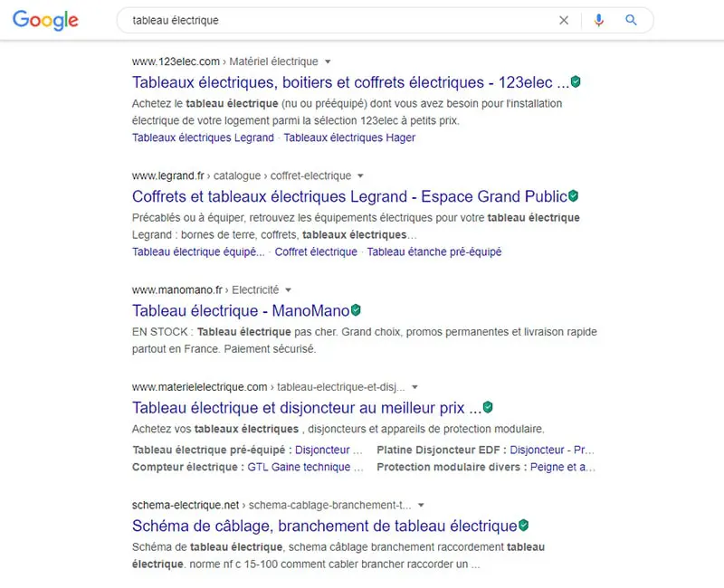Open dropdown arrow beside www.123elec.com URL
This screenshot has height=588, width=724.
click(328, 62)
